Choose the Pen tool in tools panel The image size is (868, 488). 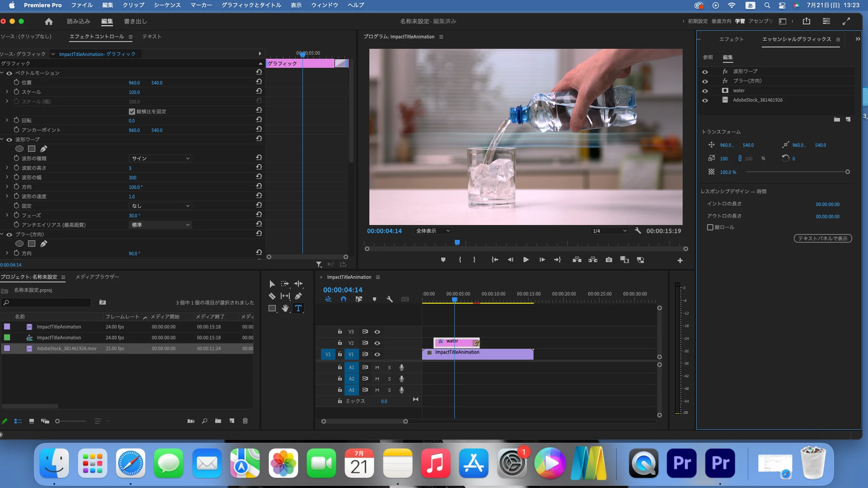pos(298,296)
